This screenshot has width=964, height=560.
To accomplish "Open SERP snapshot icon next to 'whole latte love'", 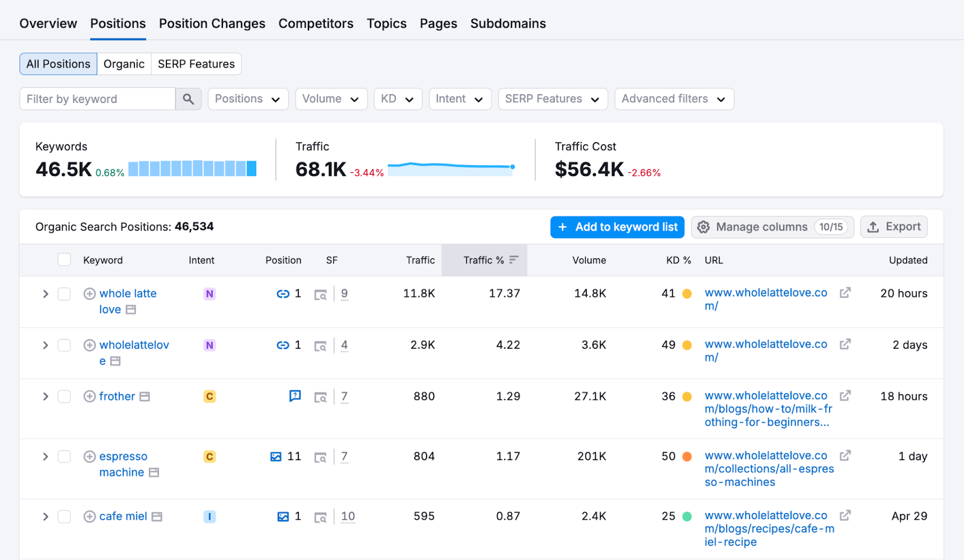I will pos(131,310).
